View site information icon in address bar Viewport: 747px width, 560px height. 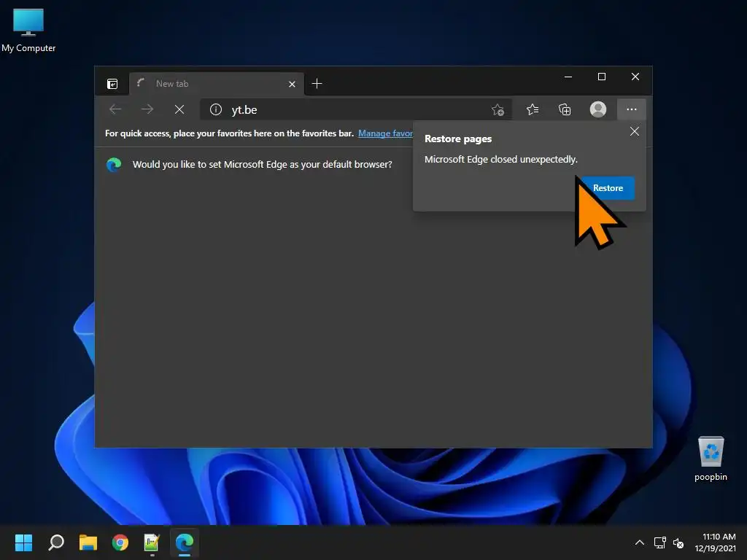[x=216, y=109]
